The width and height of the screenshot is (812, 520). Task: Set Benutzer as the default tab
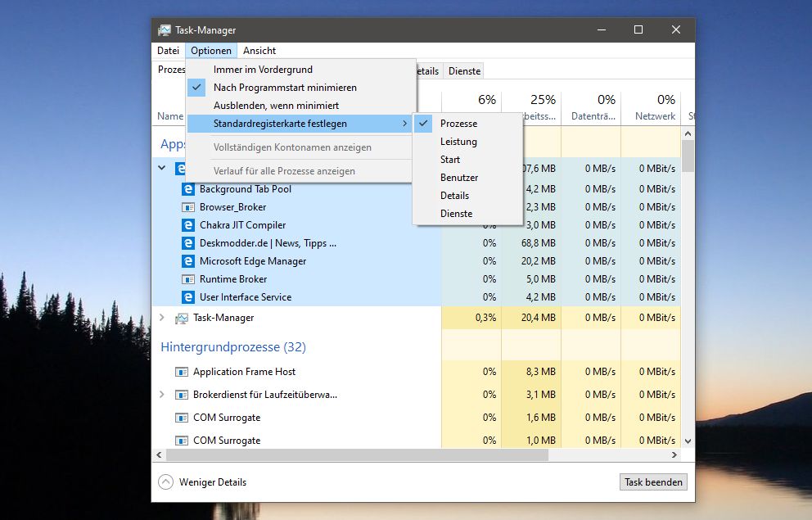click(x=467, y=178)
